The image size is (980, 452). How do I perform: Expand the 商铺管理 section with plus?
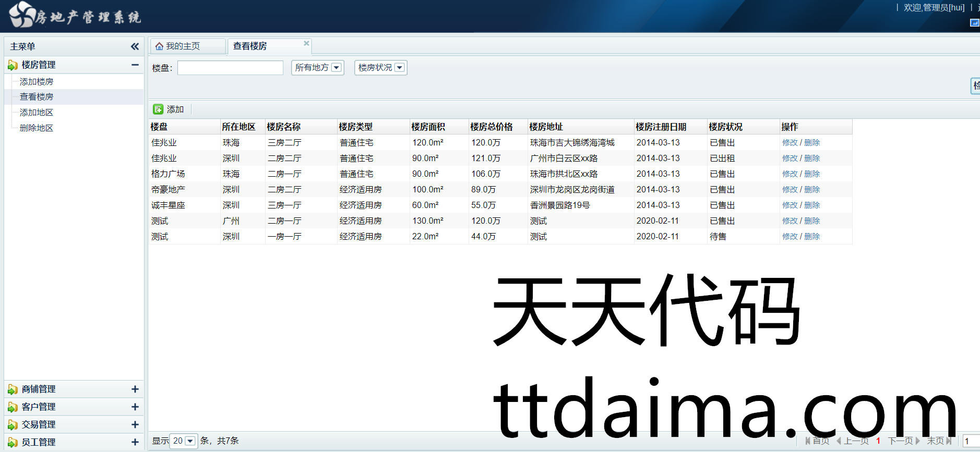point(135,389)
